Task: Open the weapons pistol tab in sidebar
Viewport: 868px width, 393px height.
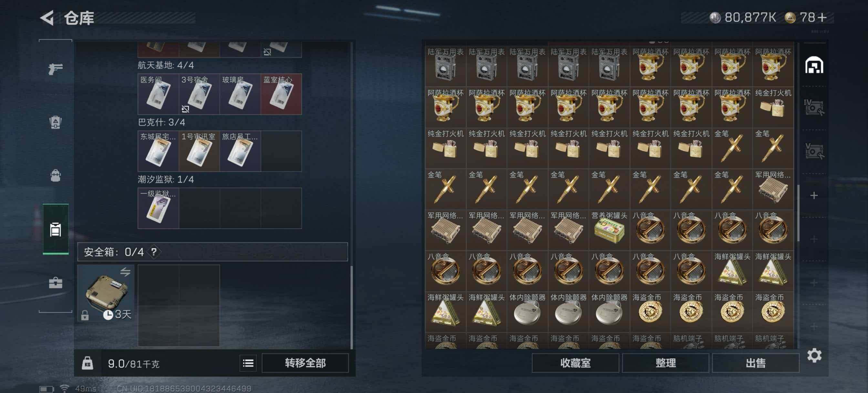Action: (x=56, y=69)
